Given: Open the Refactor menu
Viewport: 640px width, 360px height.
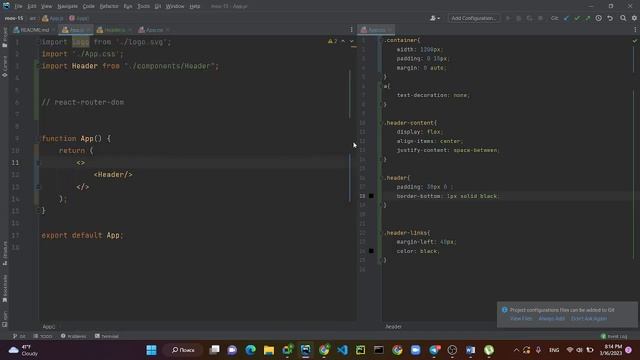Looking at the screenshot, I should tap(109, 6).
